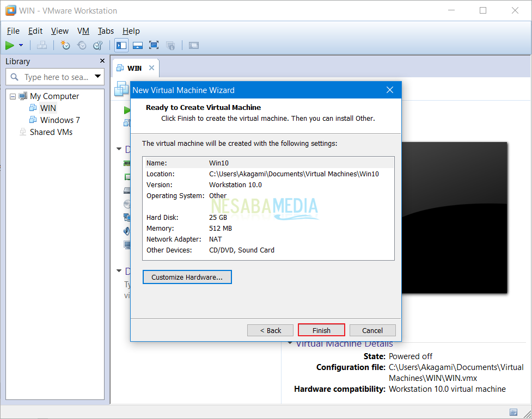The width and height of the screenshot is (532, 419).
Task: Click the Workstation 10.0 virtual machine compatibility text
Action: point(447,389)
